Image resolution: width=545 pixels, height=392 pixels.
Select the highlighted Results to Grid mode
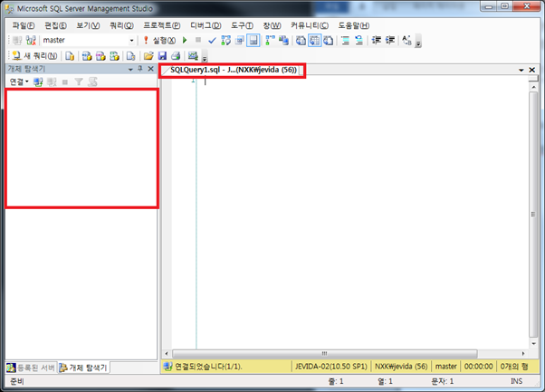pos(314,41)
